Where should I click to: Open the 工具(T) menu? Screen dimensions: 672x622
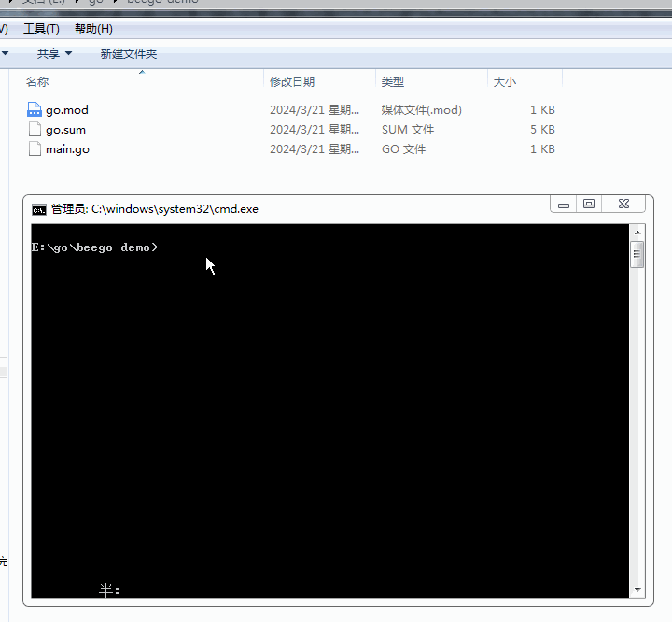click(x=41, y=29)
